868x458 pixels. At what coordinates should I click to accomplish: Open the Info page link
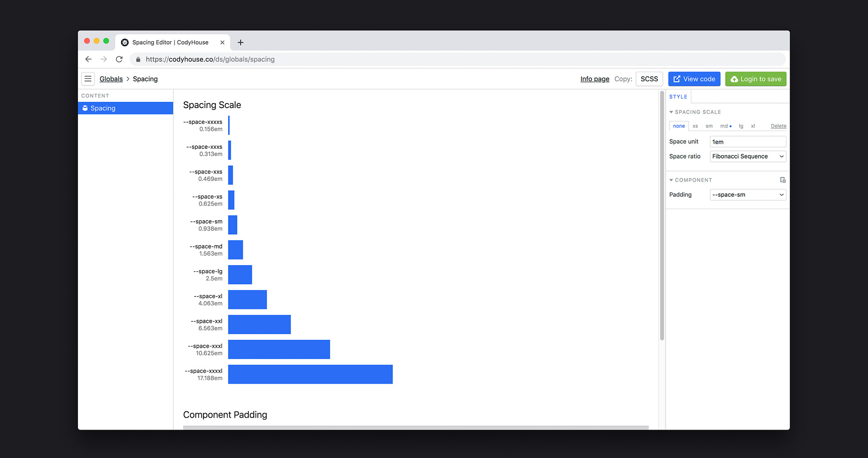594,79
